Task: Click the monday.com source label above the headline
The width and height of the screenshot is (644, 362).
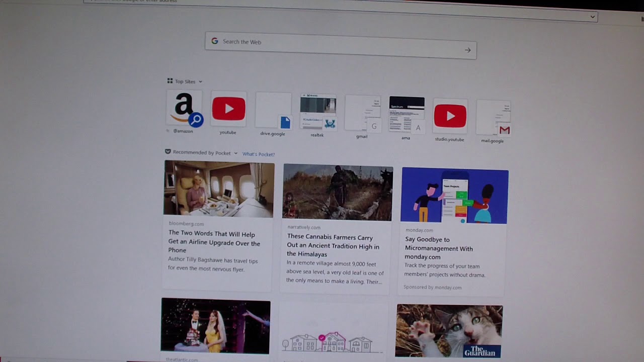Action: tap(419, 230)
